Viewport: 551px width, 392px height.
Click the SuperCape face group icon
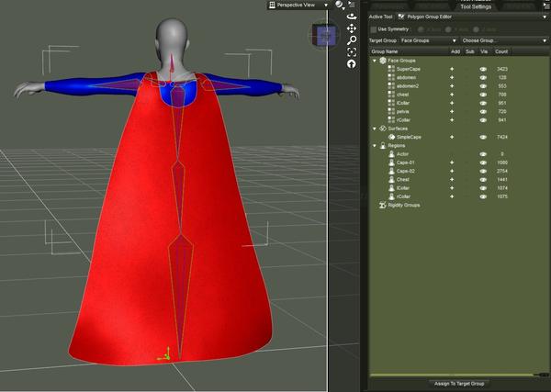[391, 69]
